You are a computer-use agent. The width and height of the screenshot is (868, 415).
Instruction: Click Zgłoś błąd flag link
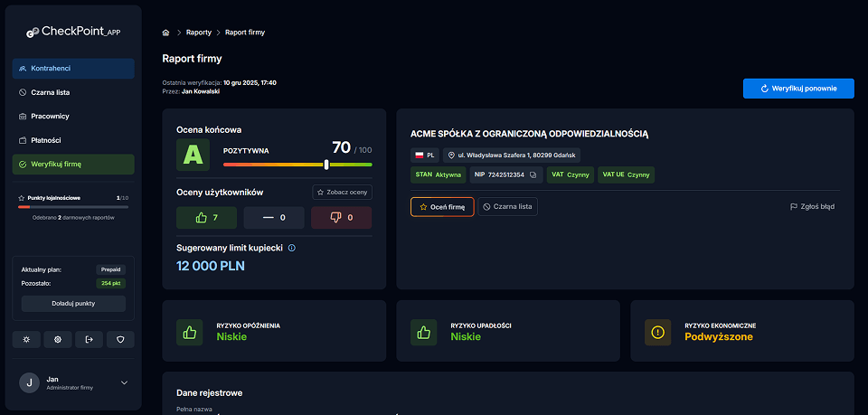812,207
